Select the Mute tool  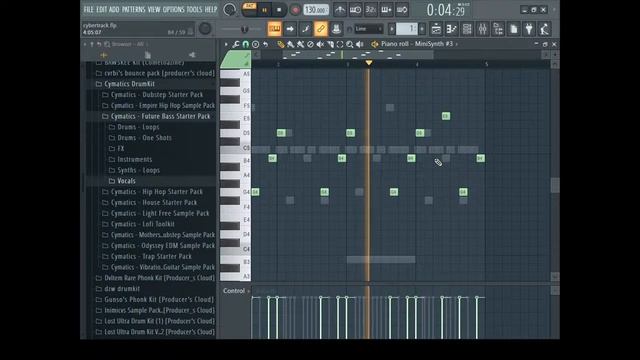[x=320, y=44]
